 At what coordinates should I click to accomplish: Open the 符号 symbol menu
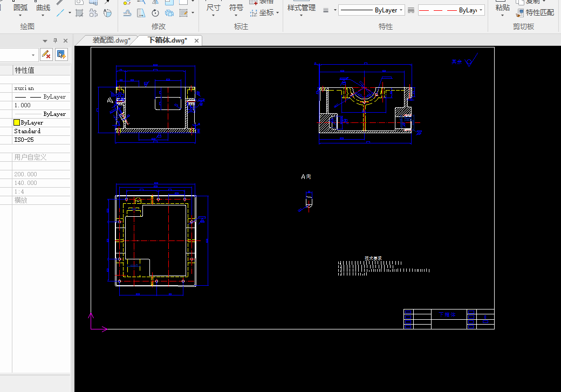pos(236,9)
